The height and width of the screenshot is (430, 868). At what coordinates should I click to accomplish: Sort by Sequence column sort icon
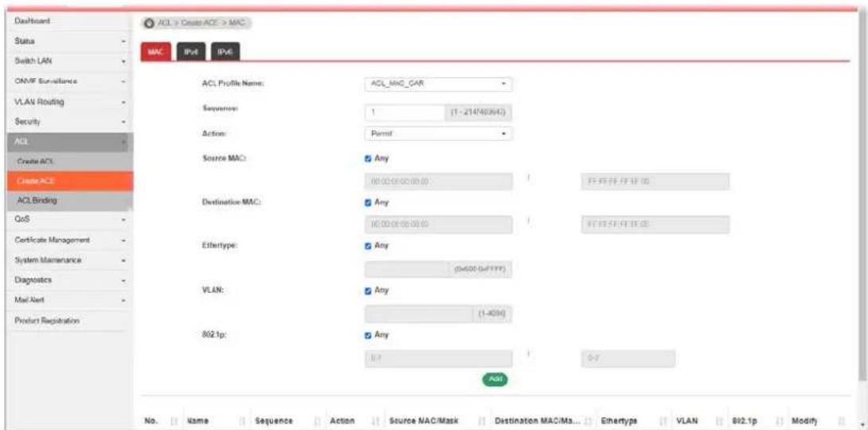point(318,420)
